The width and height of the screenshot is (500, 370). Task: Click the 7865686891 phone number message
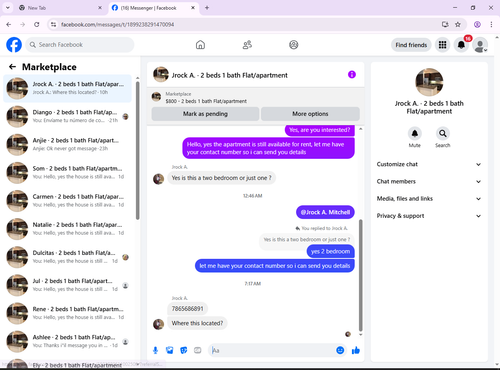coord(187,309)
